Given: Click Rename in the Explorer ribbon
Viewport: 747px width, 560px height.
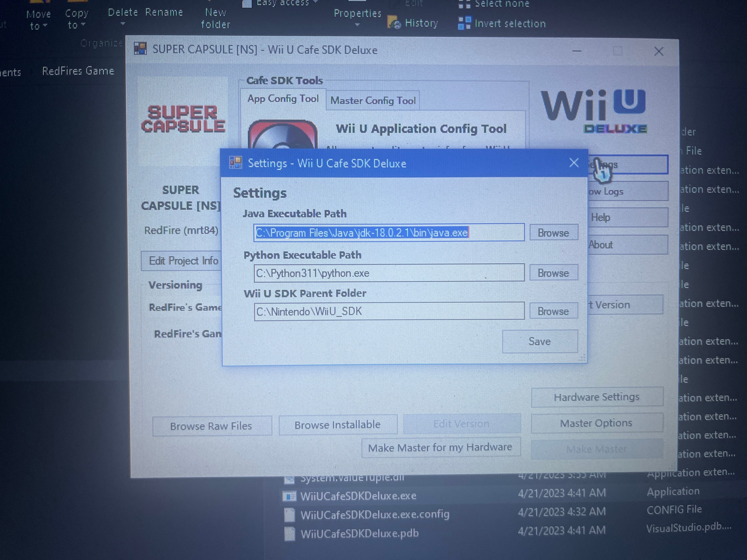Looking at the screenshot, I should tap(164, 12).
